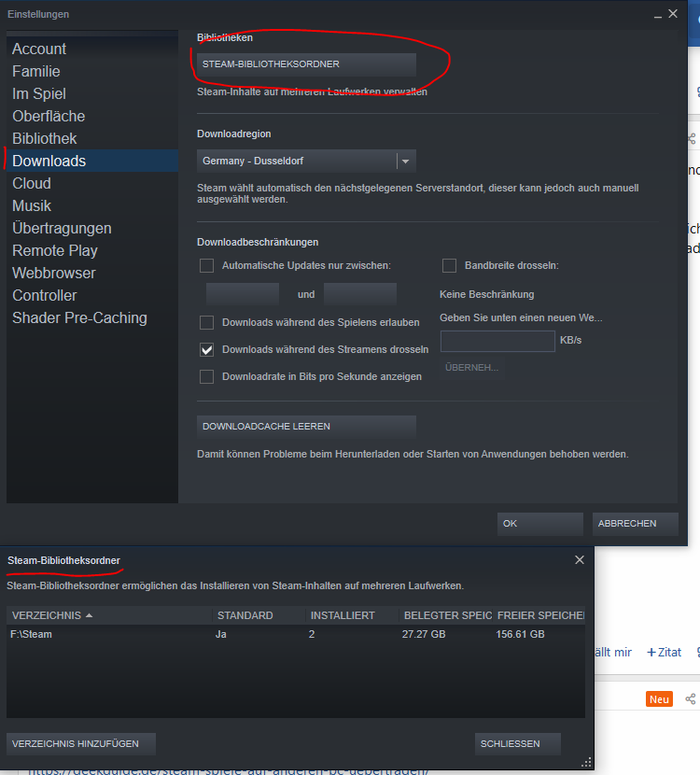The height and width of the screenshot is (775, 700).
Task: Click SCHLIESSEN to close library dialog
Action: click(518, 744)
